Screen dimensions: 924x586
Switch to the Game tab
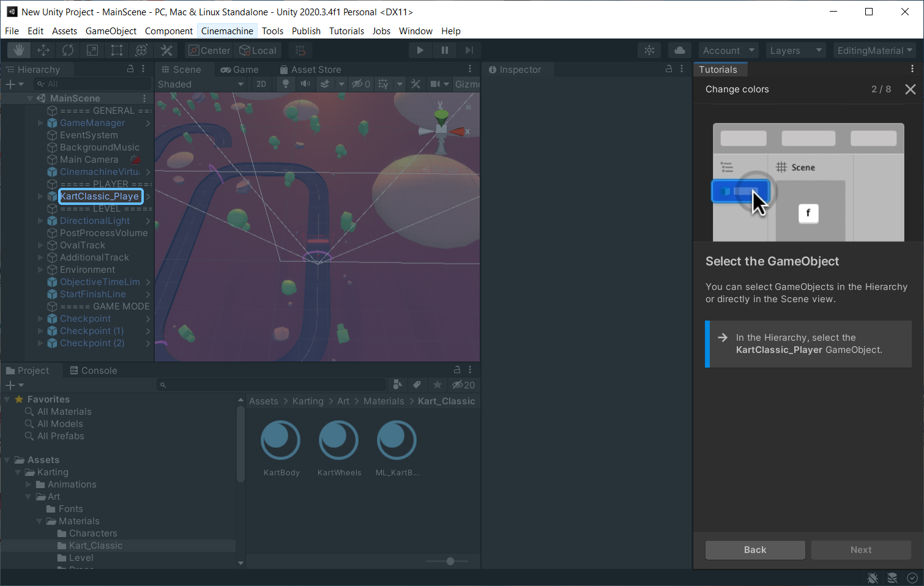(239, 69)
